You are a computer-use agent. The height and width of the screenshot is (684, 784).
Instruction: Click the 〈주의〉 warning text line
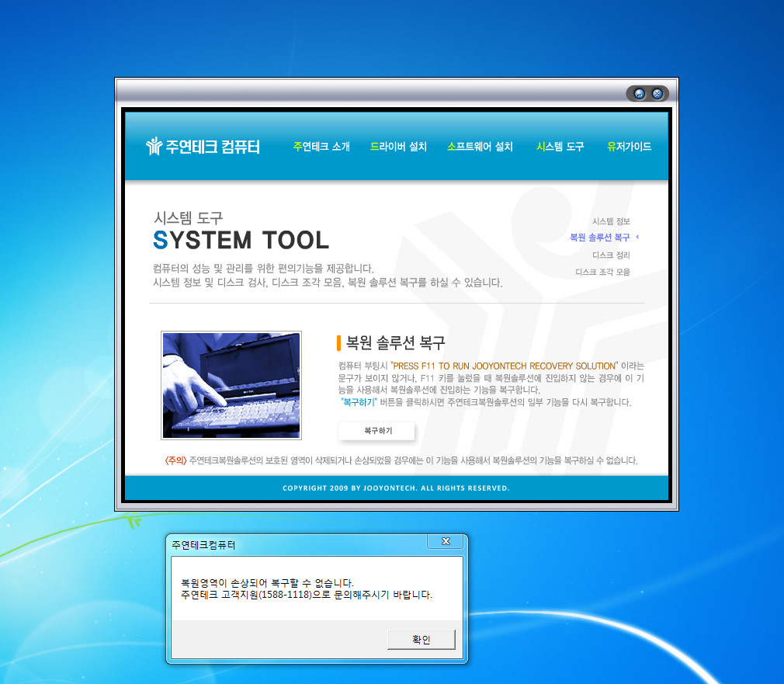[401, 460]
